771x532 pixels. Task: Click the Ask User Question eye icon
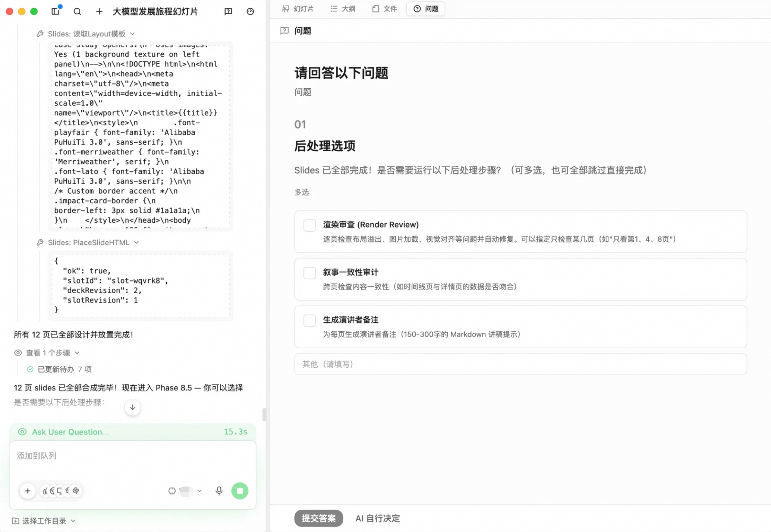tap(22, 432)
